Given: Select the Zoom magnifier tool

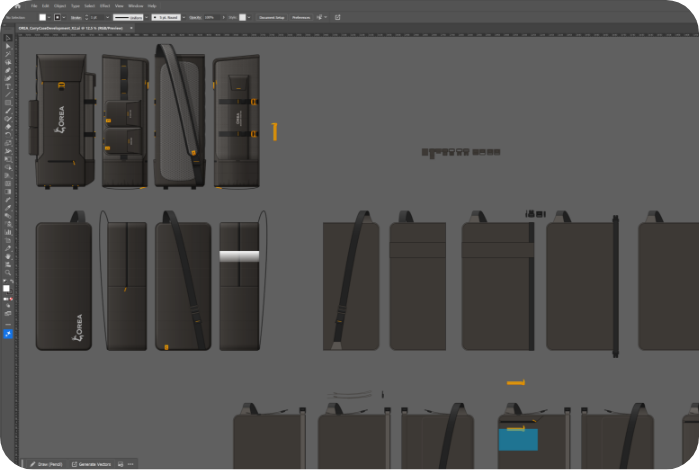Looking at the screenshot, I should tap(8, 272).
